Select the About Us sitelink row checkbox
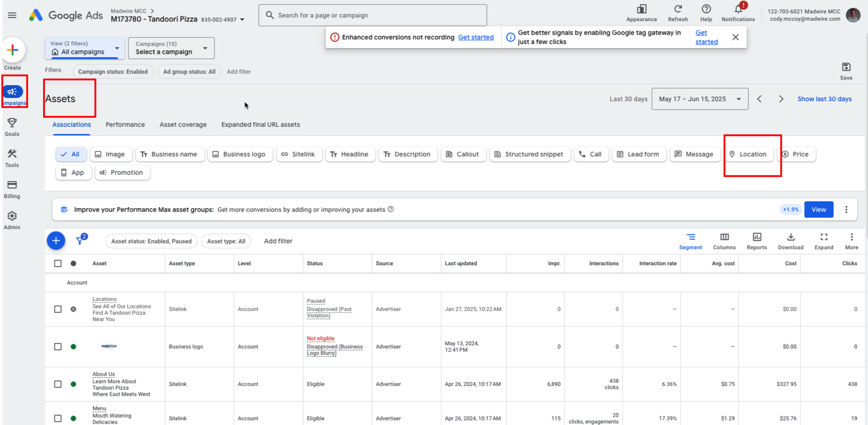Screen dimensions: 868x425 pos(58,384)
